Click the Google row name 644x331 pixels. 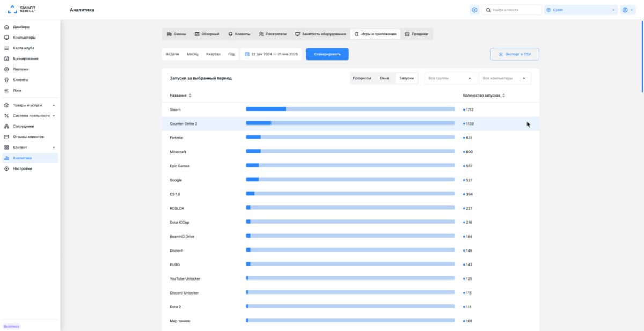175,180
